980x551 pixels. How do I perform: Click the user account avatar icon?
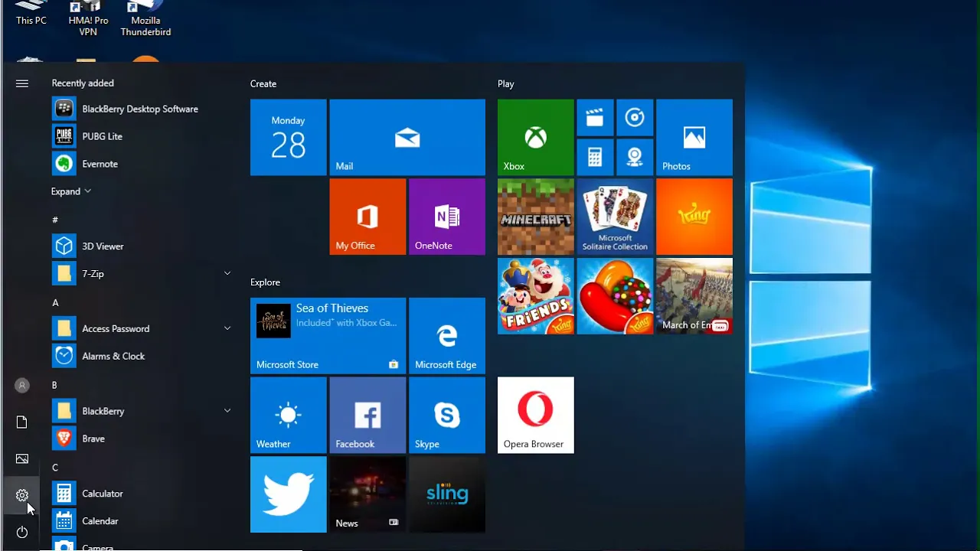point(22,386)
